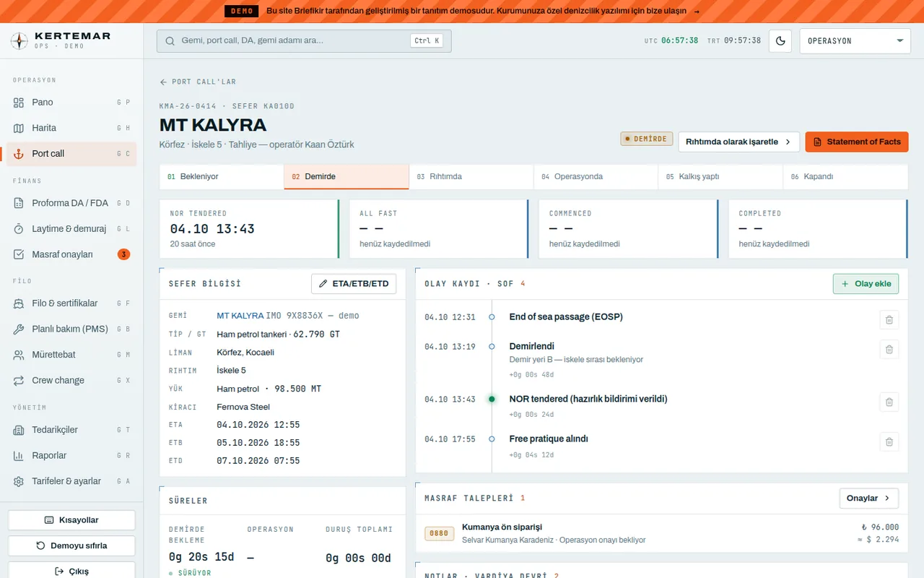Click ETB value 05.10.2026 18:55
Screen dimensions: 924x578
click(258, 443)
